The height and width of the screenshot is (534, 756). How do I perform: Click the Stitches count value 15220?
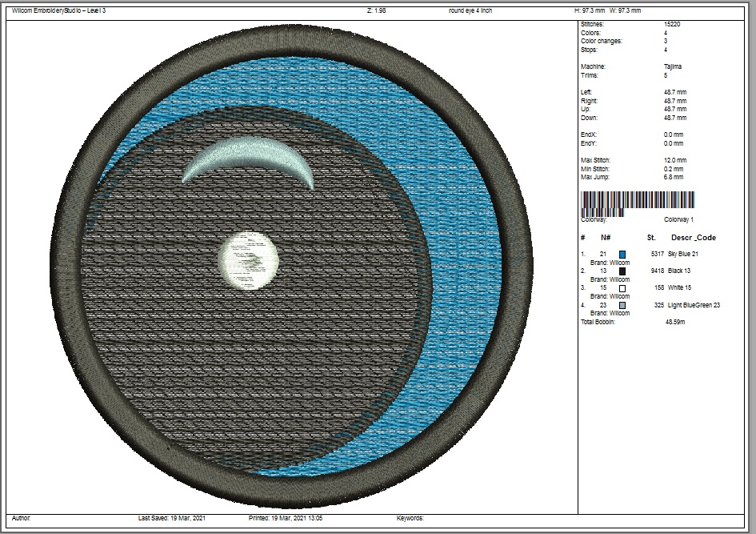click(x=672, y=25)
